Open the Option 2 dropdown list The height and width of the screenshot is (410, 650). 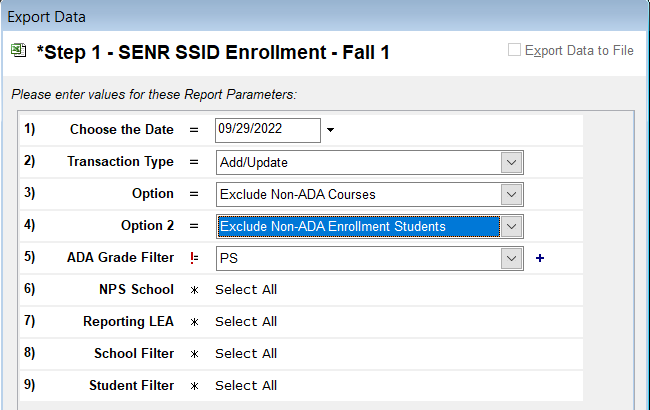pos(510,226)
